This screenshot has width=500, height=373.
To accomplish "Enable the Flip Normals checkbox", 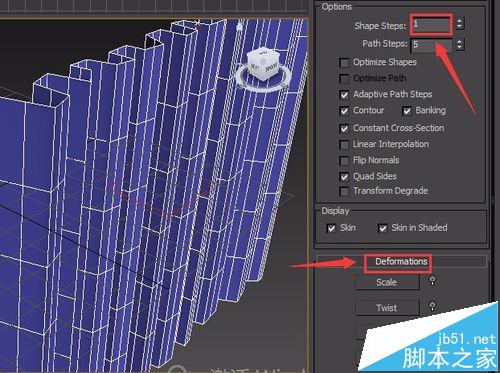I will tap(344, 161).
